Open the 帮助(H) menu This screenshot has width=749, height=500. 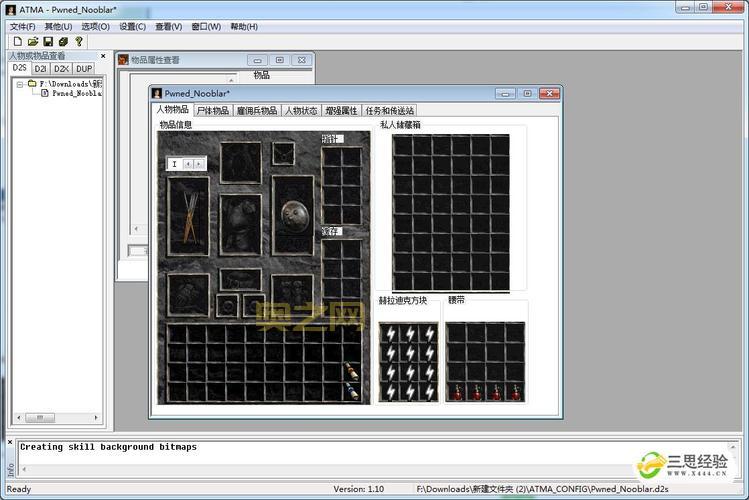point(244,27)
